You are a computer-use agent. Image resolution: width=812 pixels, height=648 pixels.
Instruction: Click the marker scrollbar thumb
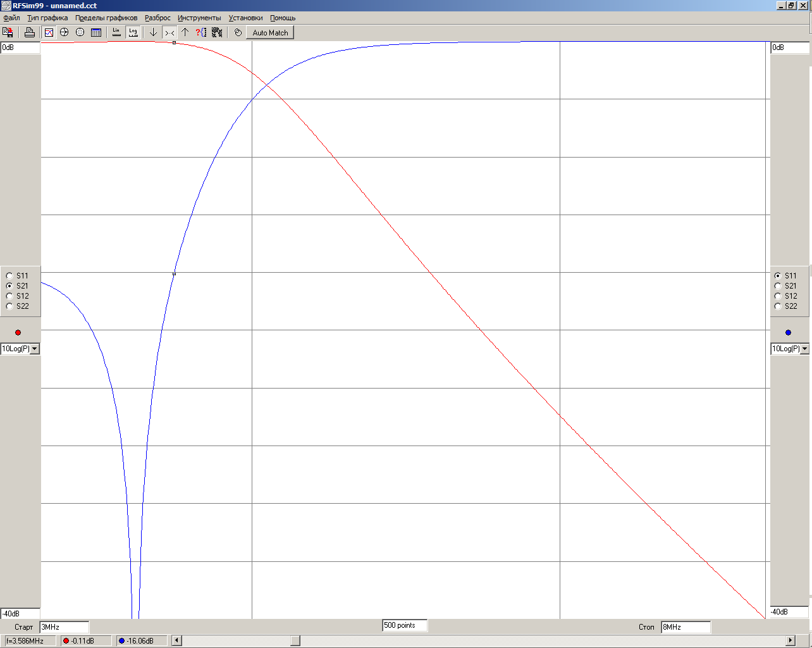coord(295,640)
